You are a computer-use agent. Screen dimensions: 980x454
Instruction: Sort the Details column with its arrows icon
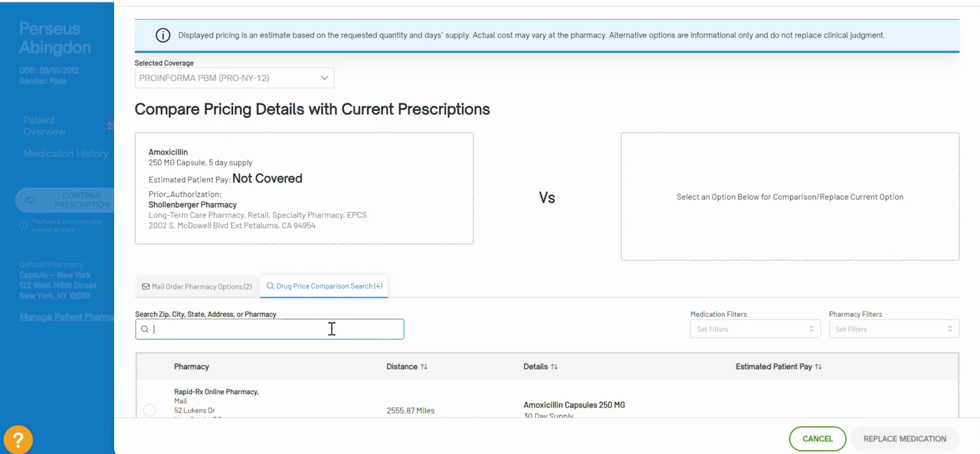tap(554, 367)
